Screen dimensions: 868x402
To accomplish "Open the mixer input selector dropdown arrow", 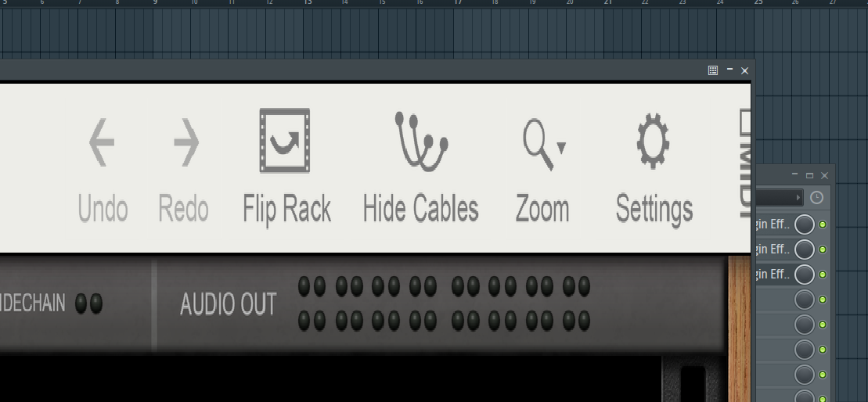I will [x=798, y=197].
